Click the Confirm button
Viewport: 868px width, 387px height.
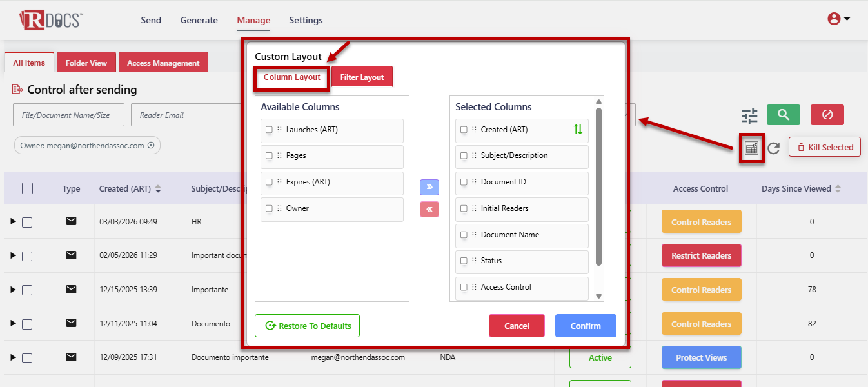pyautogui.click(x=585, y=326)
